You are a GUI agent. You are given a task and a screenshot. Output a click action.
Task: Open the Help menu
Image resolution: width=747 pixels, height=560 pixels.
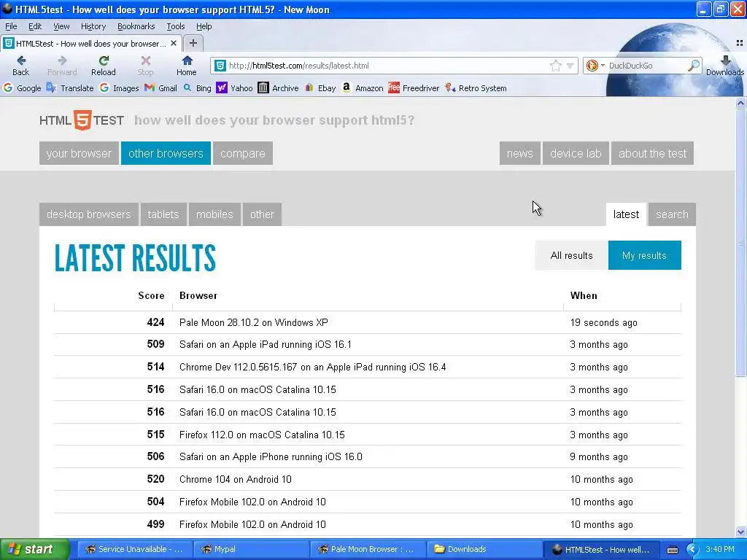click(x=204, y=26)
